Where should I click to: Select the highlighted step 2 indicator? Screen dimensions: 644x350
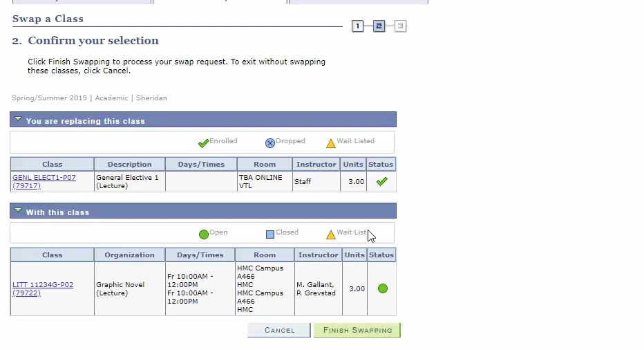pyautogui.click(x=379, y=26)
